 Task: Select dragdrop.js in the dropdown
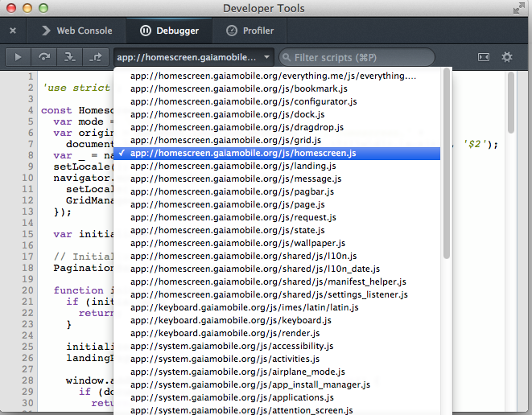(x=277, y=127)
